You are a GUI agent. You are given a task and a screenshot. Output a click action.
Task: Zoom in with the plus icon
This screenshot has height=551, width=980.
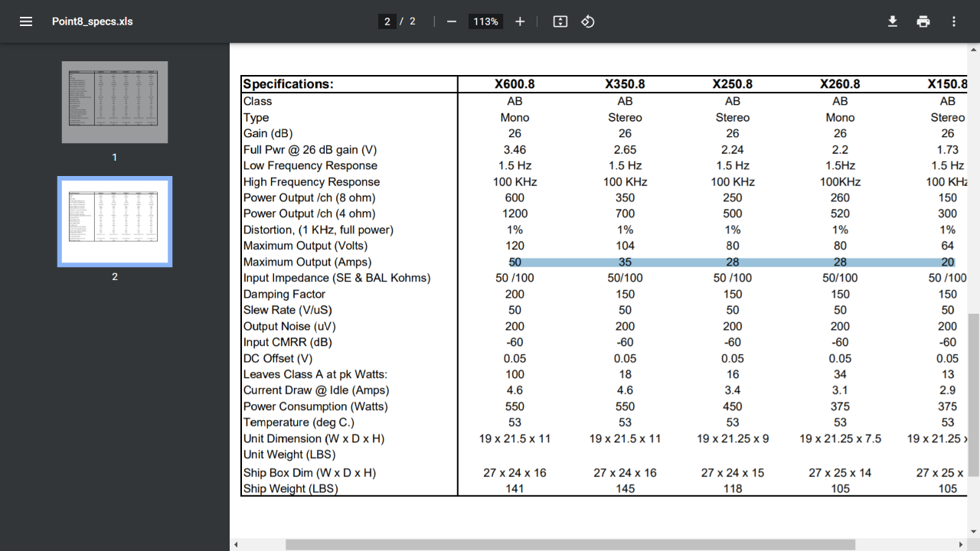pyautogui.click(x=520, y=21)
